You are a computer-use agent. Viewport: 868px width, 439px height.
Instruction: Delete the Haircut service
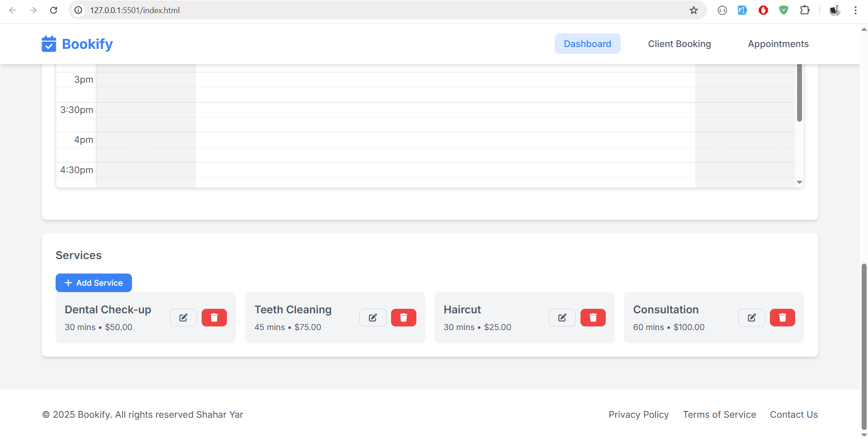[x=593, y=318]
